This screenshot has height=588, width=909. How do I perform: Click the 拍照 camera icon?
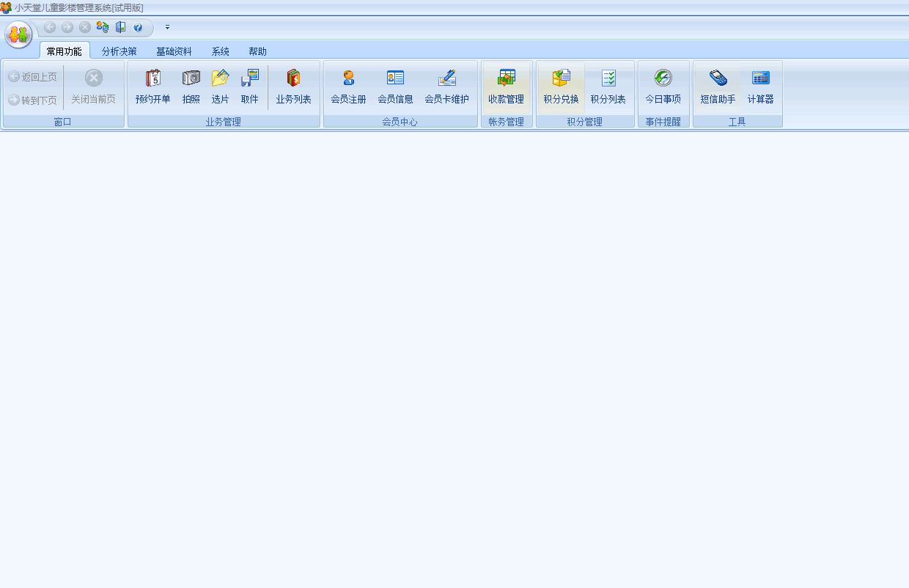[191, 87]
